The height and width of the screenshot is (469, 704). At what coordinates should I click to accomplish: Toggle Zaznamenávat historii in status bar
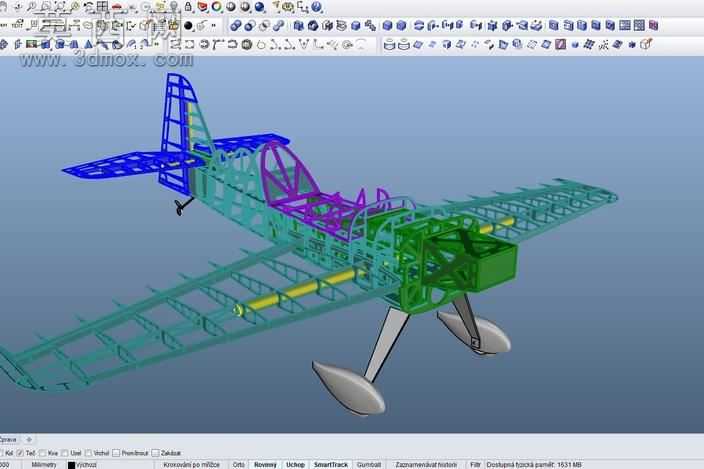point(426,465)
